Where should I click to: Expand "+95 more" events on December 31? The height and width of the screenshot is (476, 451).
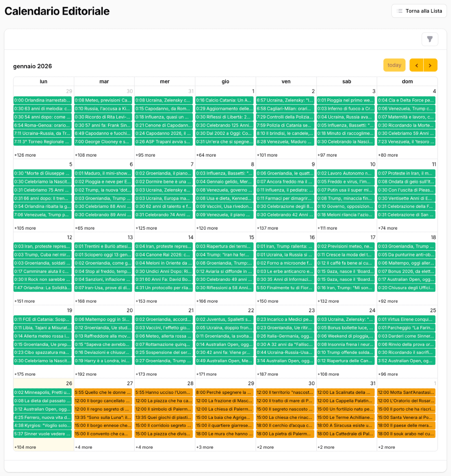(146, 155)
